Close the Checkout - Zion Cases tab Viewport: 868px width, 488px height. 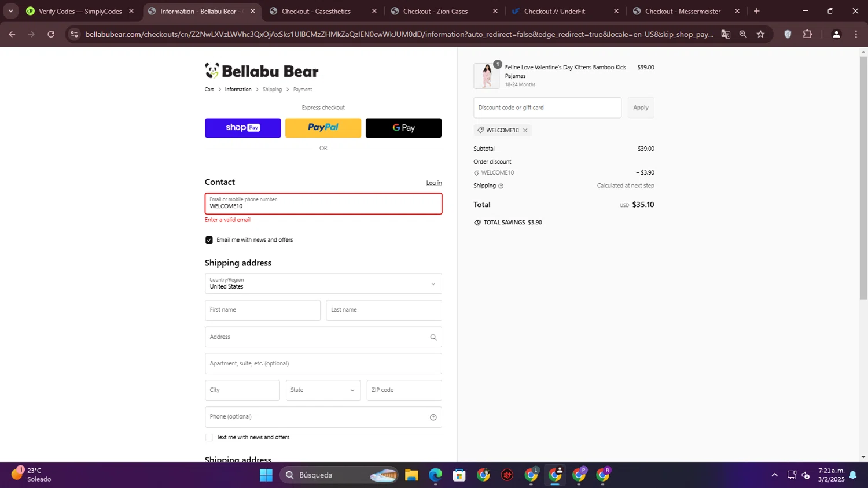pos(495,11)
